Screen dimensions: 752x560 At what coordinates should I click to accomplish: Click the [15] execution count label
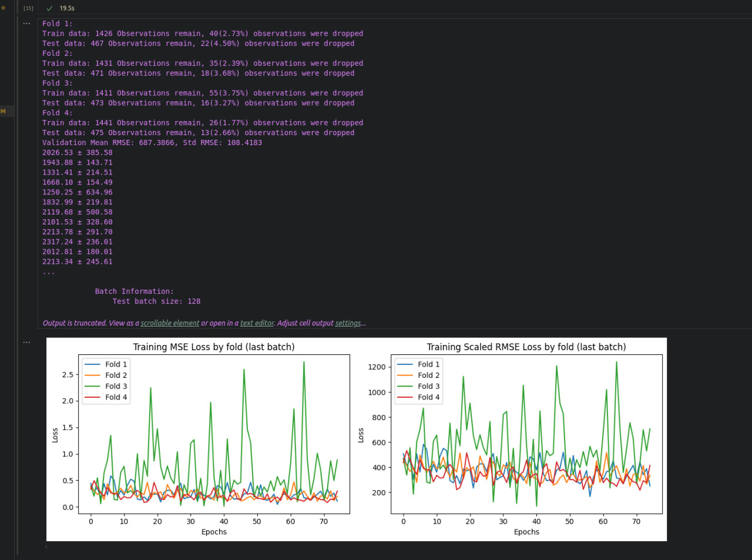[x=28, y=8]
